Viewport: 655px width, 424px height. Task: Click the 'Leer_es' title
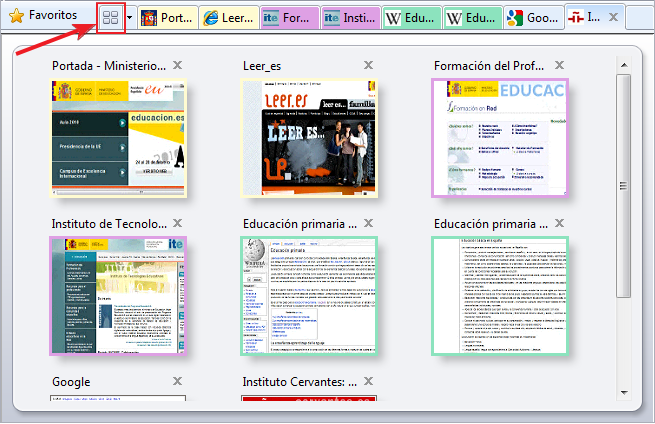click(x=262, y=66)
